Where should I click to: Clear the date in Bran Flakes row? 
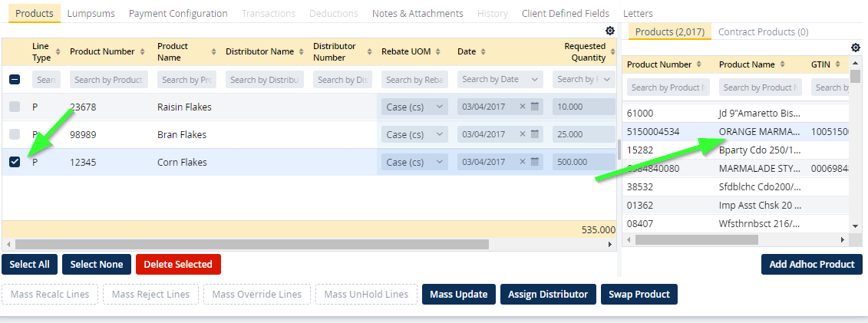coord(523,135)
